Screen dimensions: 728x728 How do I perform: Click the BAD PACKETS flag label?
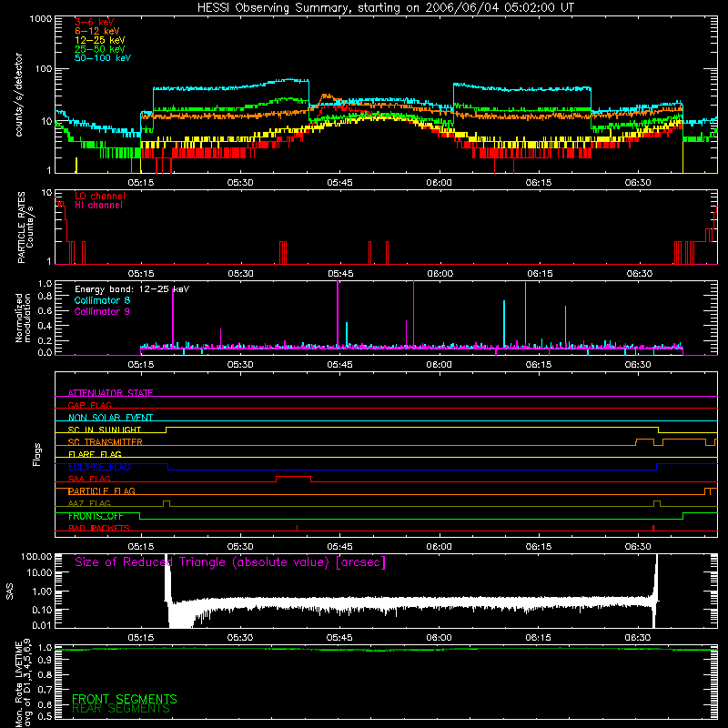[99, 528]
